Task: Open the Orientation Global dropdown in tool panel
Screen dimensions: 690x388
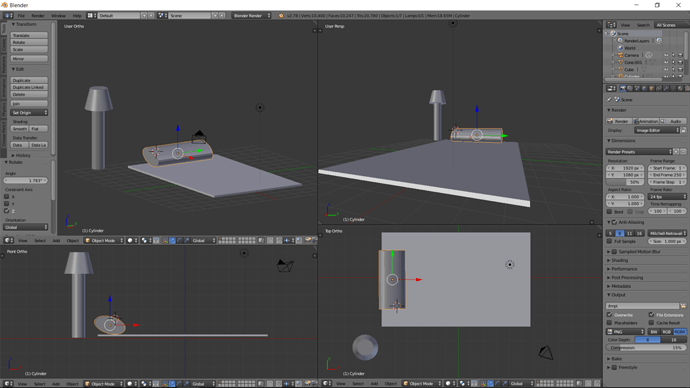Action: [26, 227]
